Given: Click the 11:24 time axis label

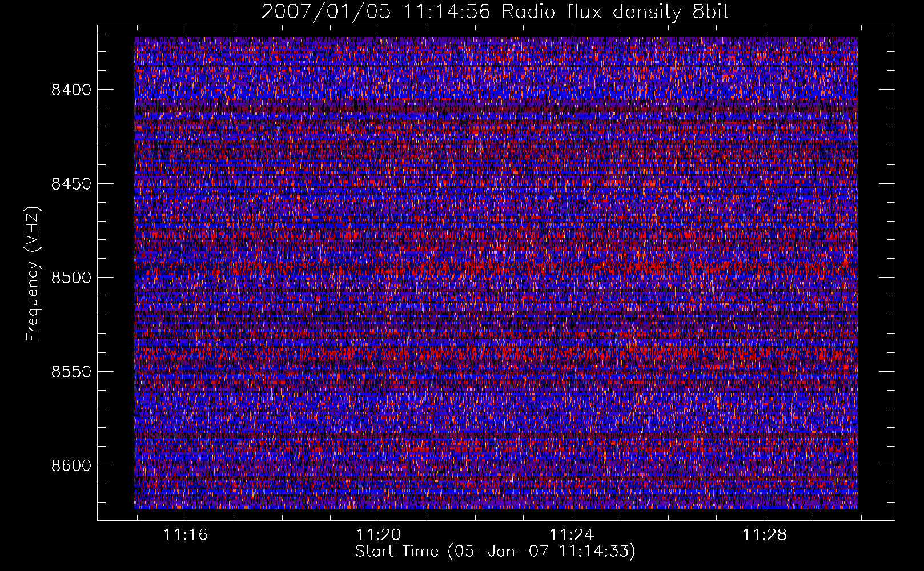Looking at the screenshot, I should tap(572, 535).
